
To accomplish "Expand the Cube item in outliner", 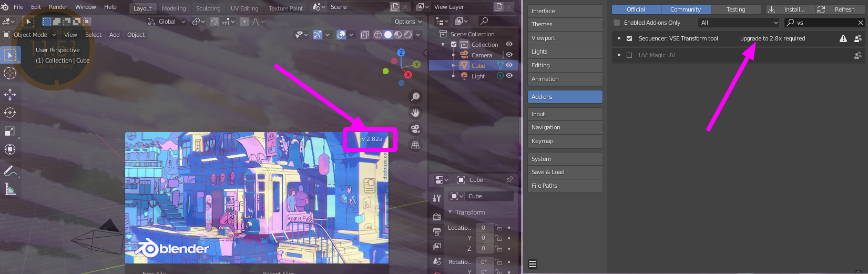I will point(454,65).
